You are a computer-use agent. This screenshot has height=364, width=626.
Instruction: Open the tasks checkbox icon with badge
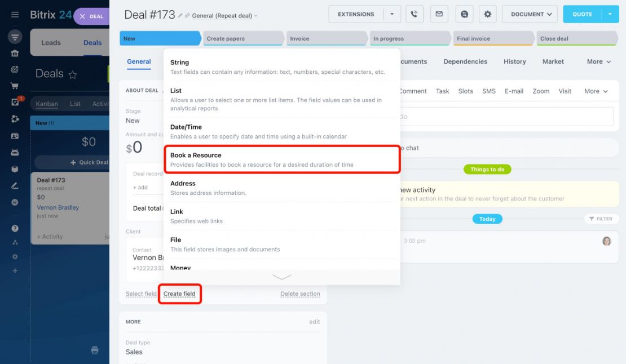[x=15, y=102]
